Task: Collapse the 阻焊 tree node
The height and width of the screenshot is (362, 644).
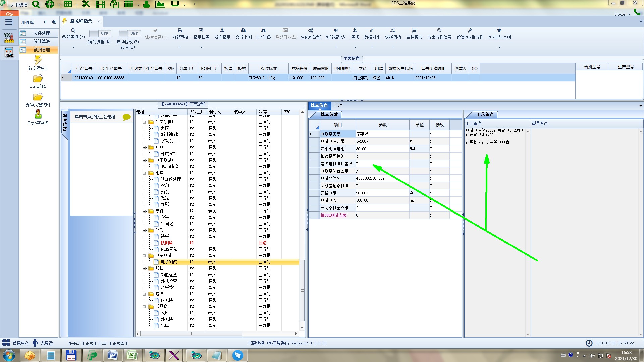Action: click(144, 173)
